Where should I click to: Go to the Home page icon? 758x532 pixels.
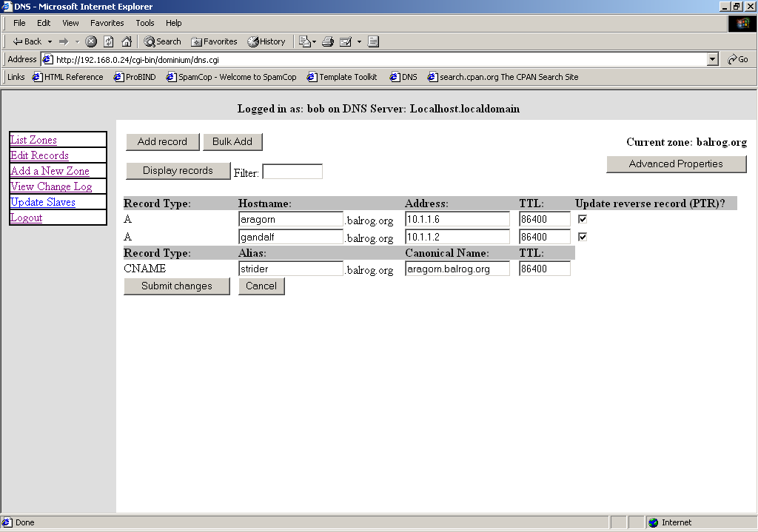pyautogui.click(x=127, y=41)
